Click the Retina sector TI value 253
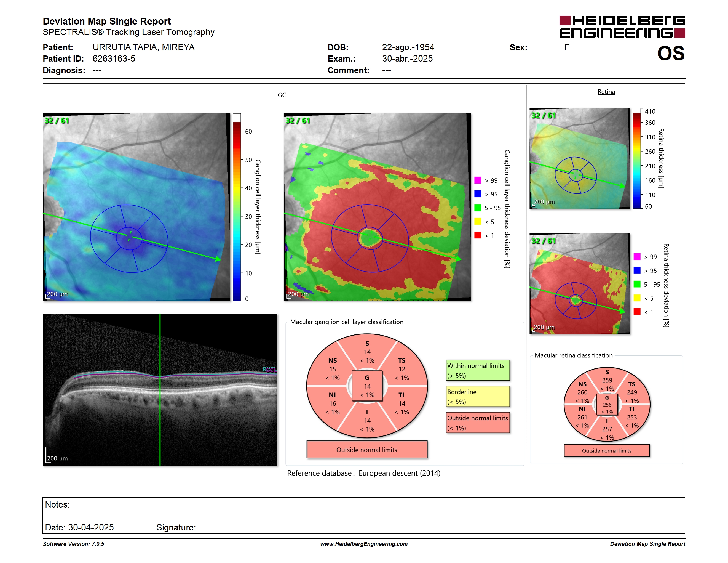This screenshot has width=728, height=563. [632, 417]
